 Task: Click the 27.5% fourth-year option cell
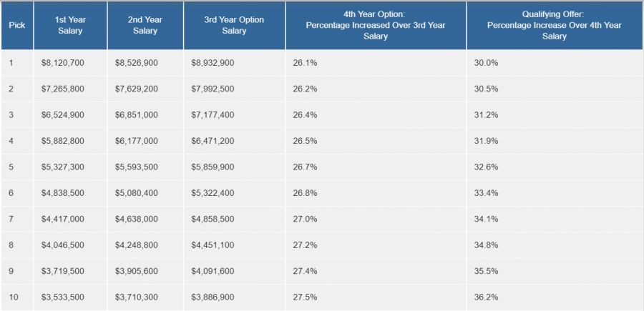point(306,297)
